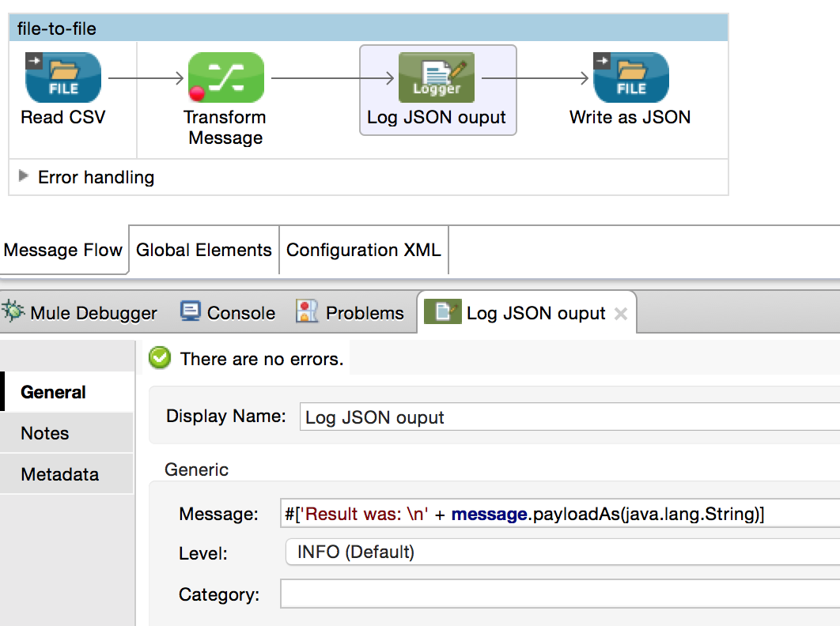Screen dimensions: 840x626
Task: Select the Read CSV file connector icon
Action: point(63,77)
